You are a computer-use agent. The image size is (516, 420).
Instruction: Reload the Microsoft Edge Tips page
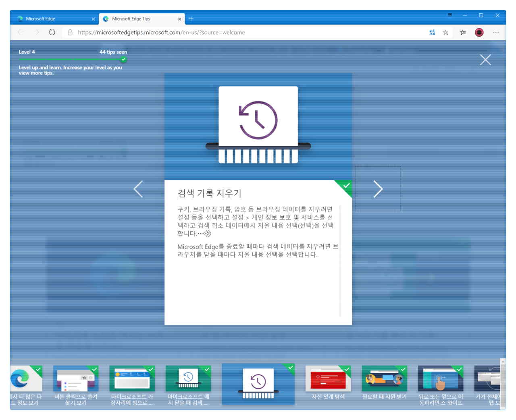(52, 32)
